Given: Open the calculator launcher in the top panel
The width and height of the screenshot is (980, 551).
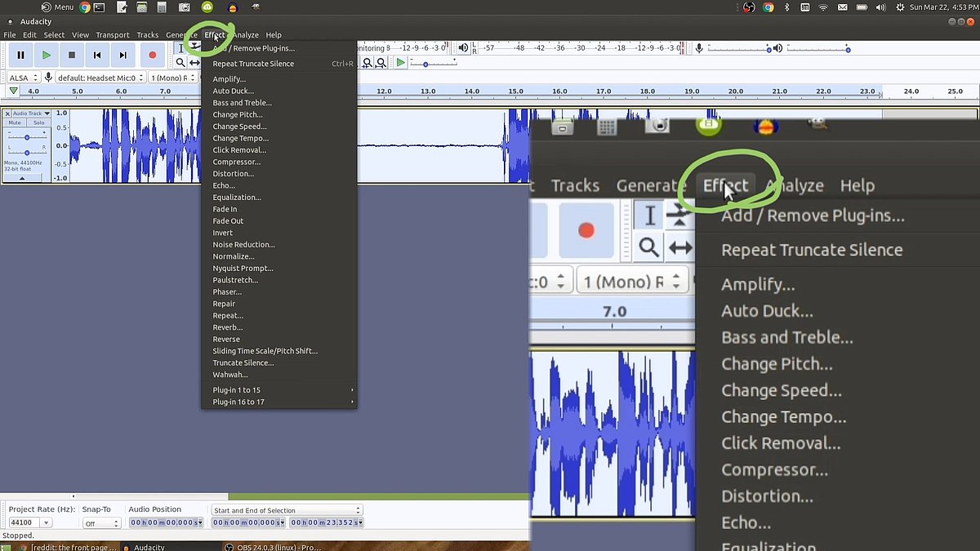Looking at the screenshot, I should click(x=162, y=7).
